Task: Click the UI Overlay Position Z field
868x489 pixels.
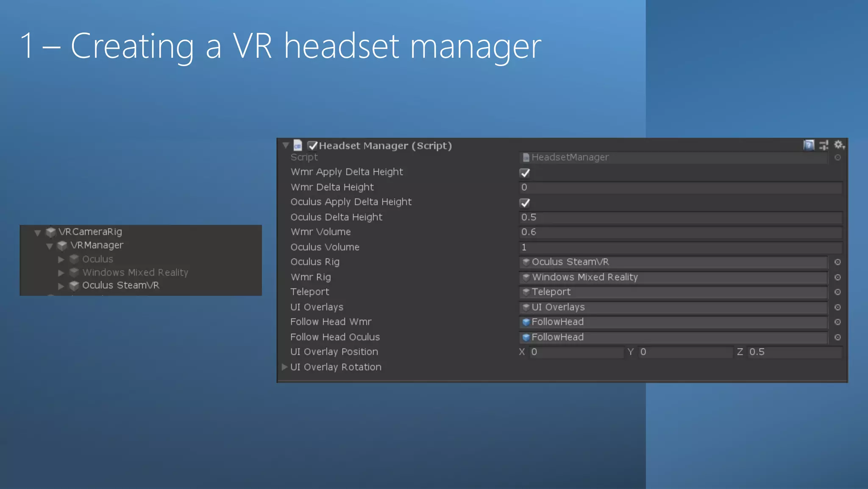Action: click(x=795, y=352)
